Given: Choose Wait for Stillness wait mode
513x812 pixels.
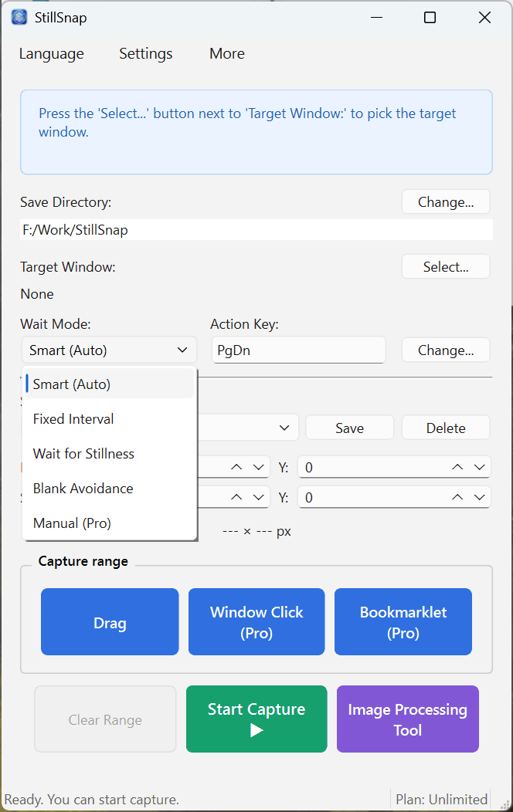Looking at the screenshot, I should coord(110,453).
